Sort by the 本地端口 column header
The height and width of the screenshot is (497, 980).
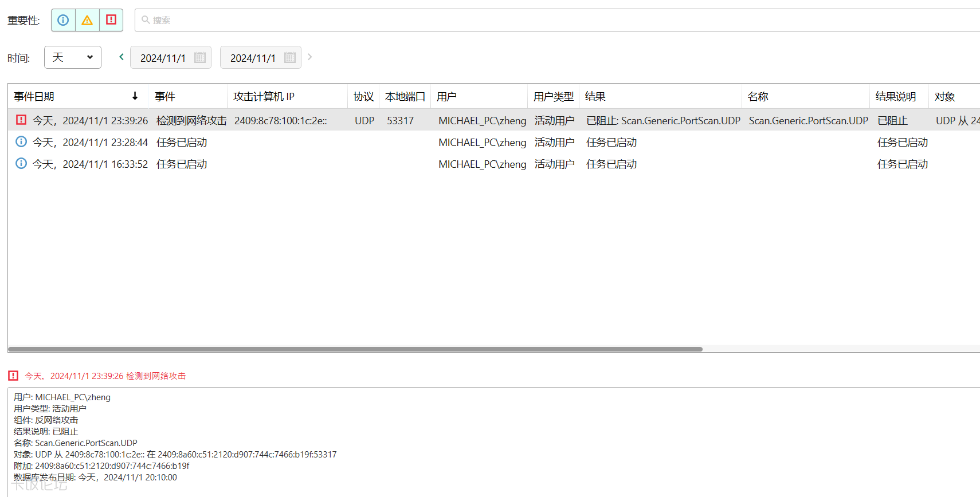coord(405,96)
